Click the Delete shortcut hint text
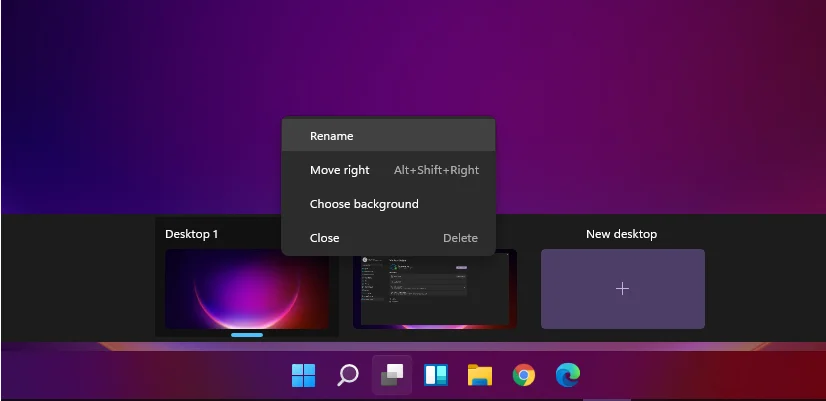 tap(460, 238)
